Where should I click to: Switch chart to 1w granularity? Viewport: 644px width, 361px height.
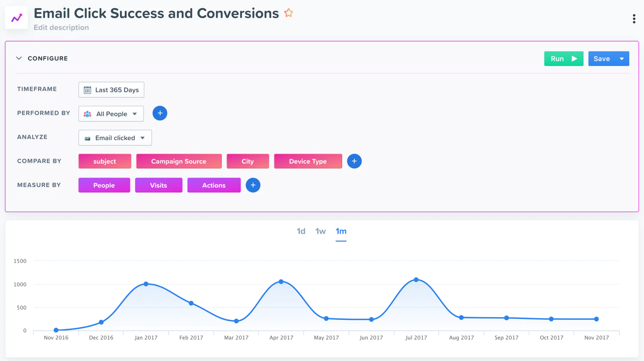point(320,231)
